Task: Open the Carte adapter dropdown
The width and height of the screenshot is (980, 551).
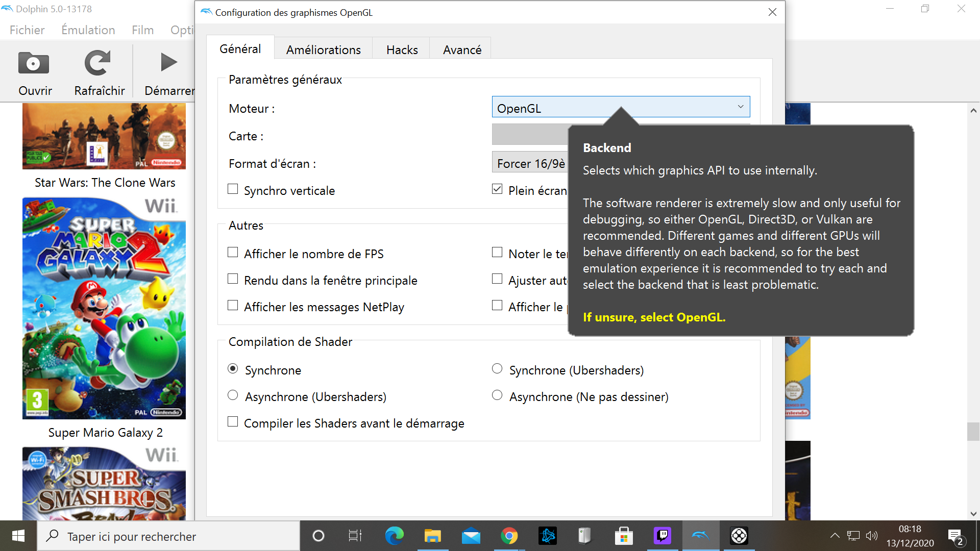Action: tap(530, 135)
